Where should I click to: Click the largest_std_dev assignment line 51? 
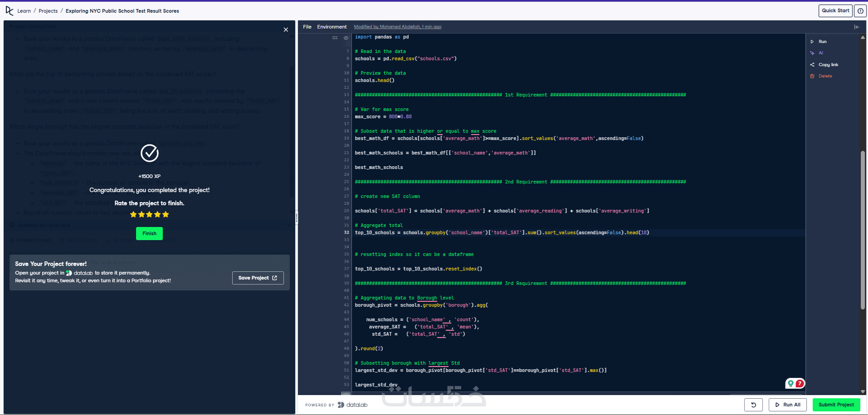pos(481,371)
